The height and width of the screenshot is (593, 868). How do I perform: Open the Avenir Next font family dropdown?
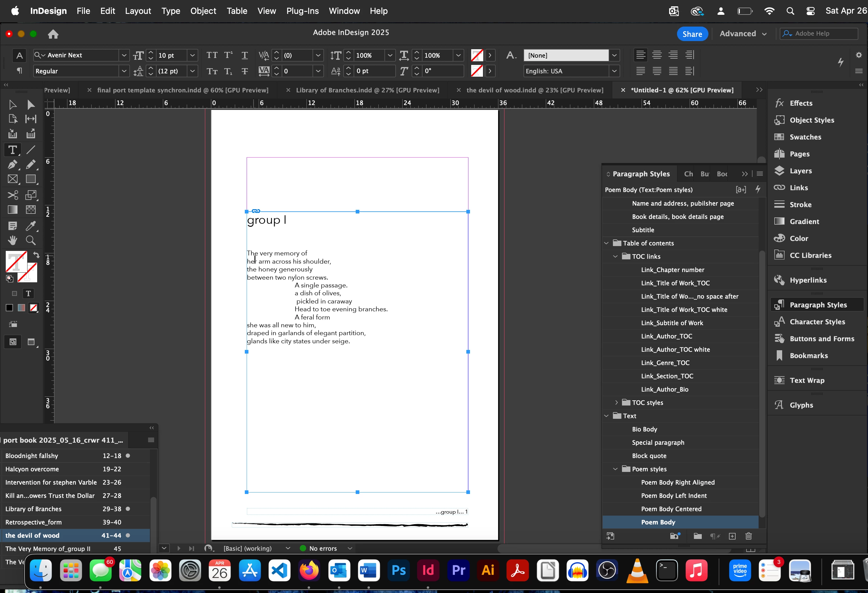click(x=124, y=55)
